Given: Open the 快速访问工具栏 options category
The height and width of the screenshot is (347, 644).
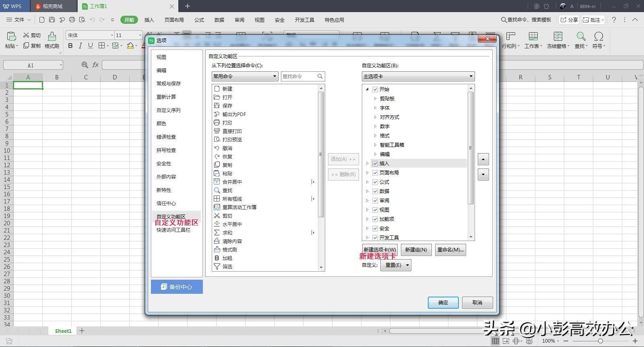Looking at the screenshot, I should (x=173, y=230).
